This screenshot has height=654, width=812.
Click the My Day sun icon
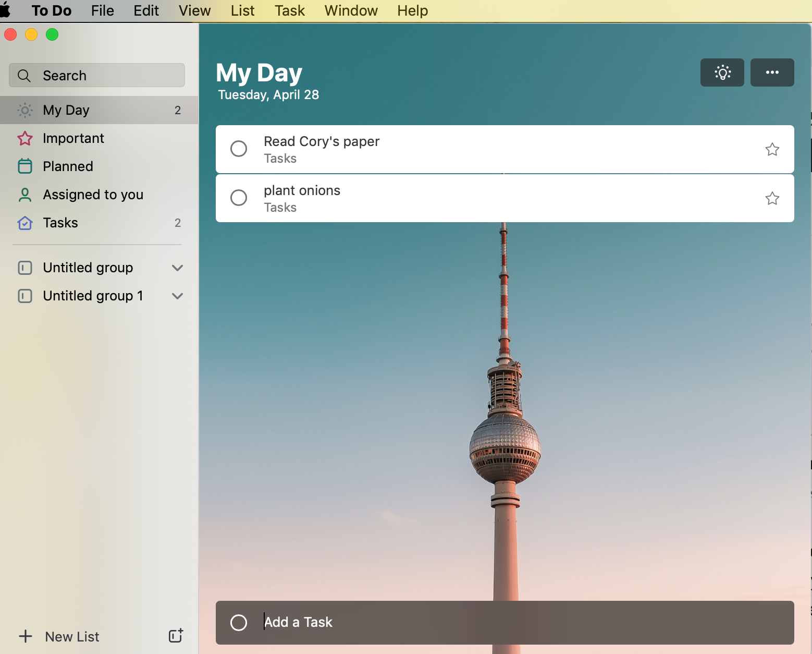coord(25,110)
